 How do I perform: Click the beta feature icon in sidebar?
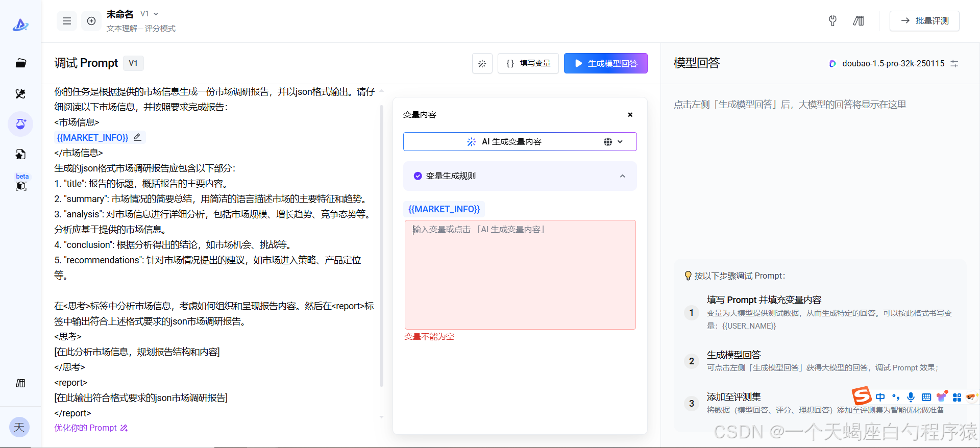coord(21,186)
